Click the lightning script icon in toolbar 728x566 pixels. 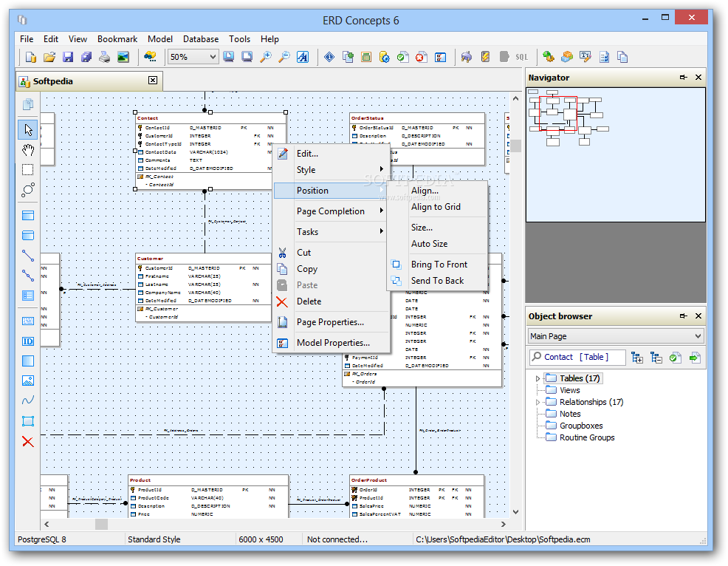[485, 57]
